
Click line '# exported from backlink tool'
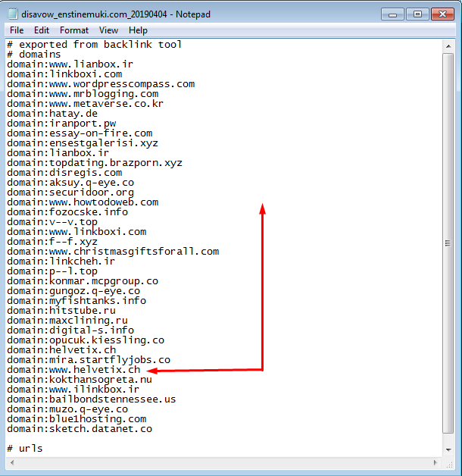[95, 44]
